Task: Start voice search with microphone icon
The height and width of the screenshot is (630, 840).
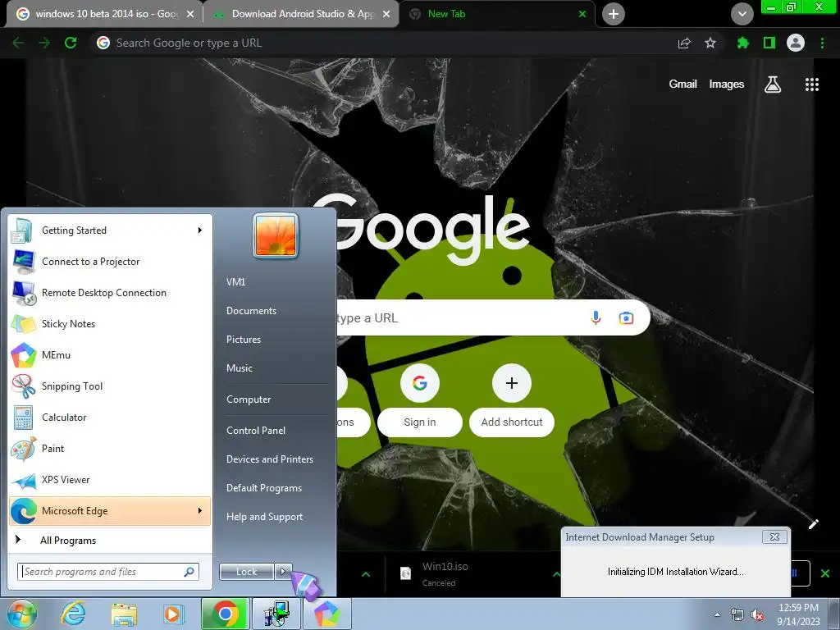Action: [x=596, y=317]
